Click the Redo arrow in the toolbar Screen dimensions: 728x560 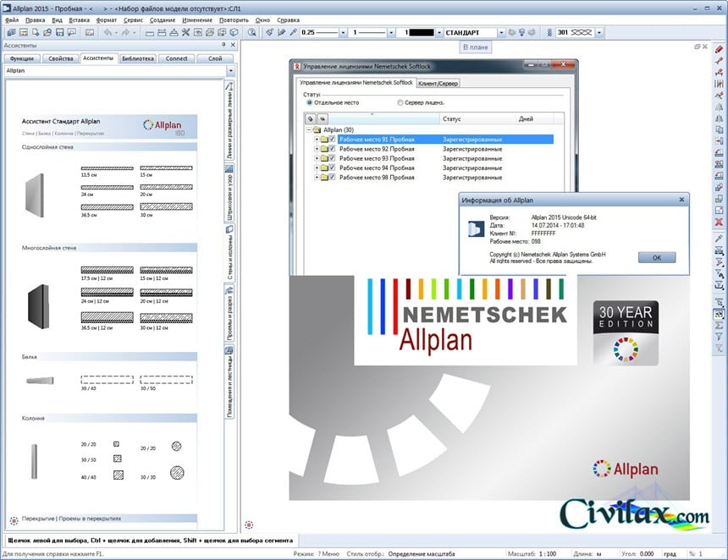coord(125,32)
